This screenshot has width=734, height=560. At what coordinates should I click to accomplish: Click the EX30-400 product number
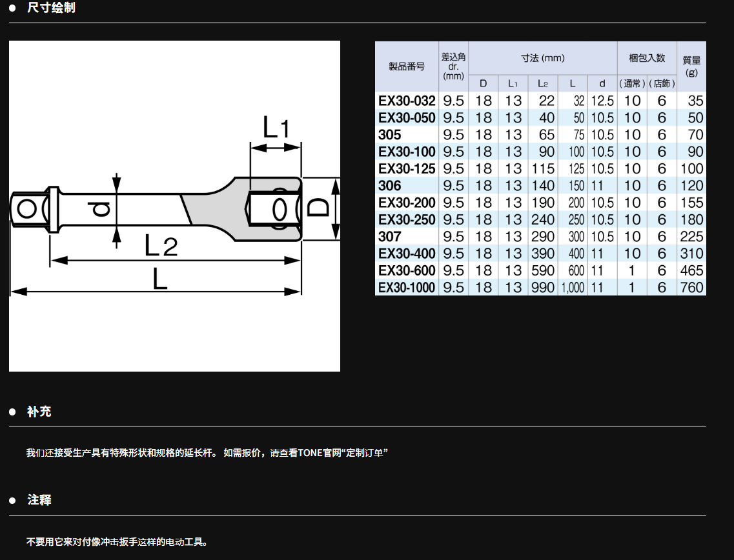tap(407, 254)
